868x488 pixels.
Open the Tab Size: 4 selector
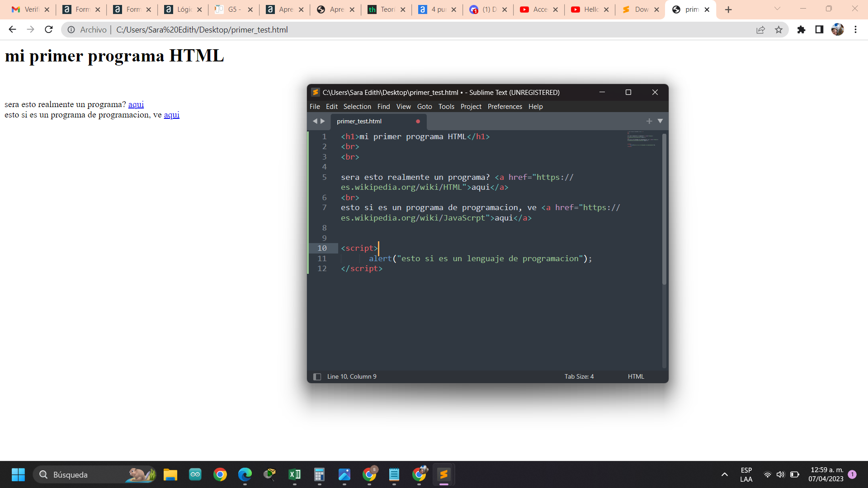click(x=579, y=377)
